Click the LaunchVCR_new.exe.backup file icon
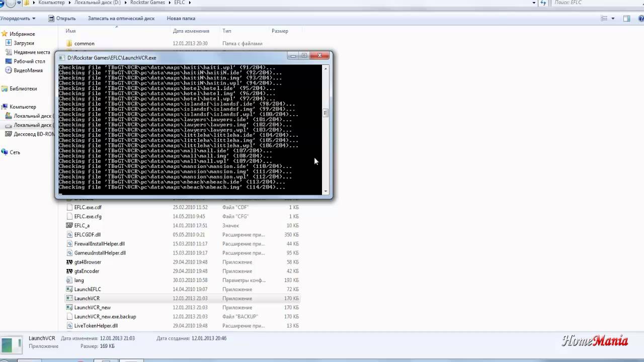This screenshot has width=644, height=362. click(x=69, y=317)
